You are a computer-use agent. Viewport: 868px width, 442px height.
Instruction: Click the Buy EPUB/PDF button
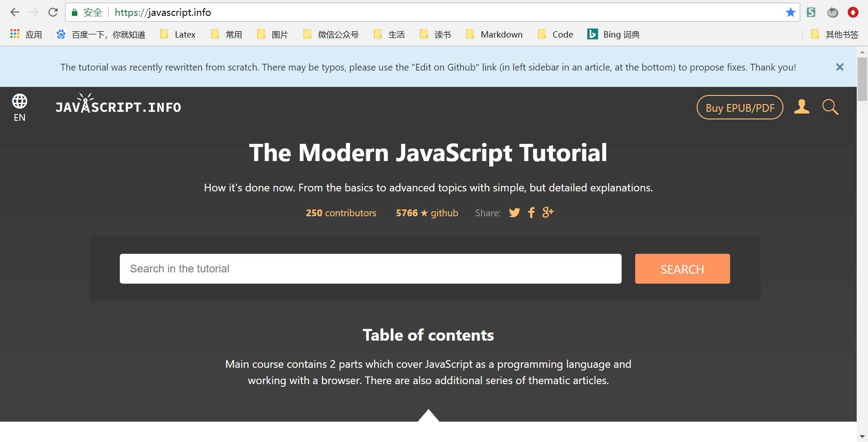740,107
